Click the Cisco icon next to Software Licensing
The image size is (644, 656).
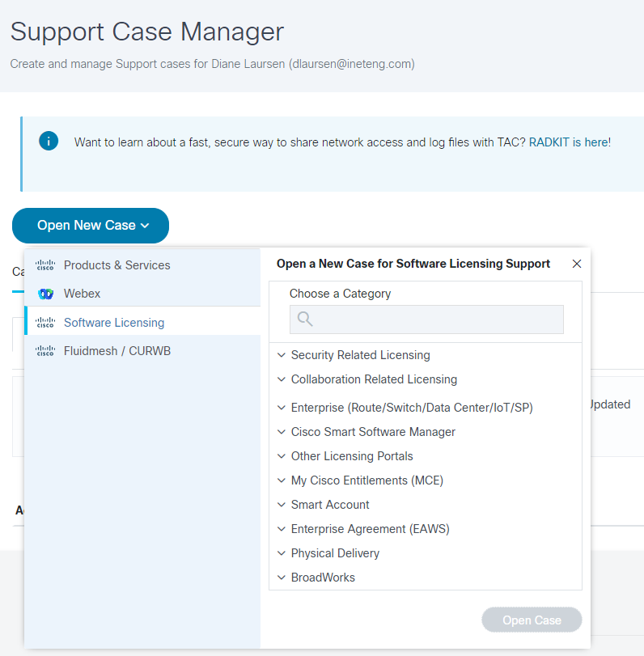[x=44, y=321]
